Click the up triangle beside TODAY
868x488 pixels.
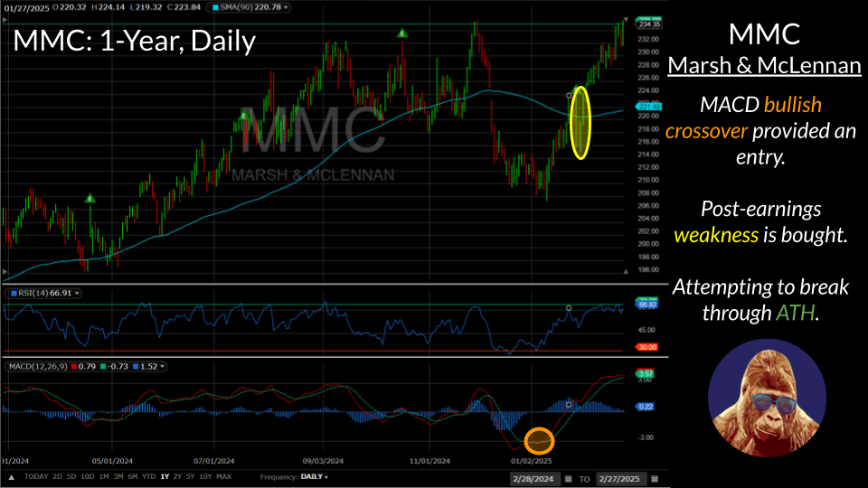(11, 476)
